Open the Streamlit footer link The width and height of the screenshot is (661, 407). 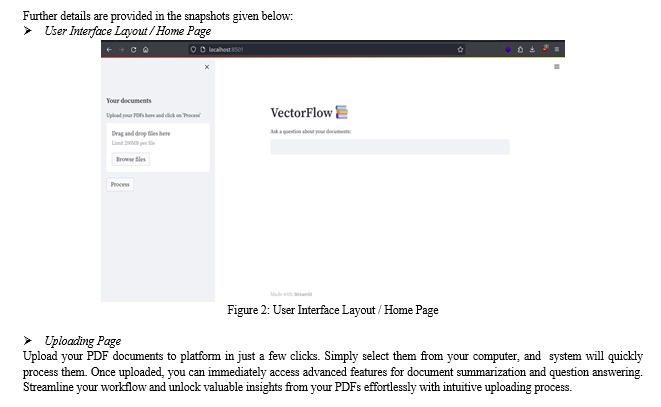[x=303, y=294]
